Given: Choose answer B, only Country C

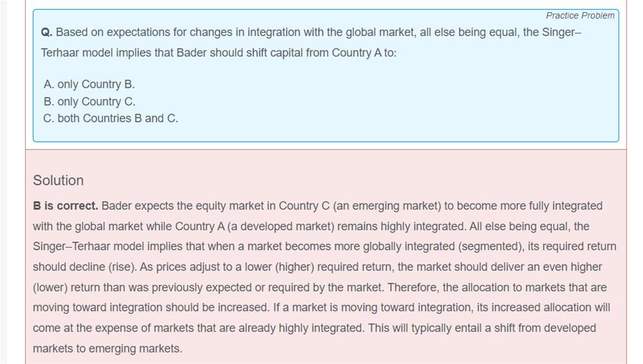Looking at the screenshot, I should pos(89,101).
